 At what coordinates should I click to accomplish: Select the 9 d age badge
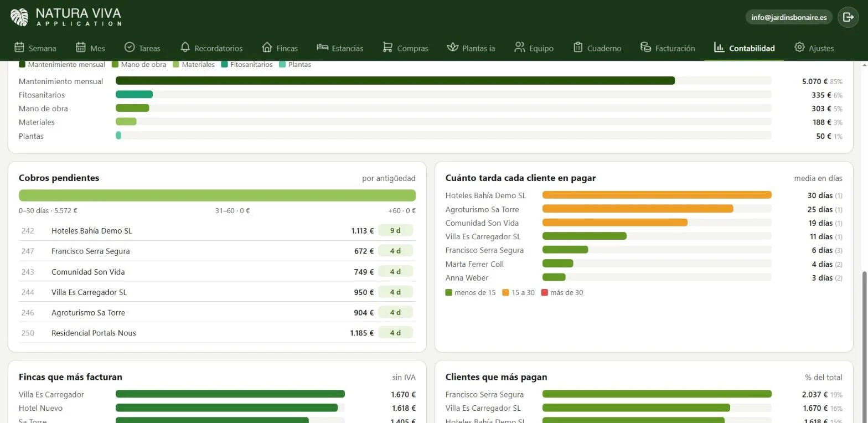pos(395,231)
